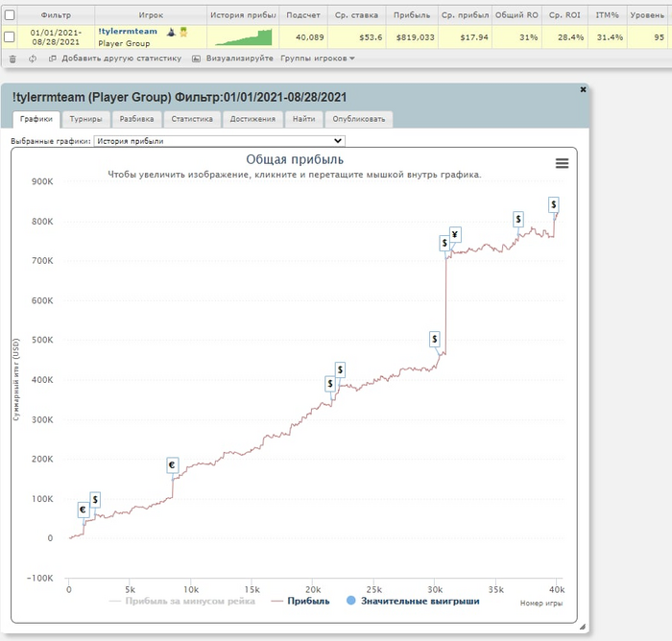Click the trash delete icon
Image resolution: width=672 pixels, height=641 pixels.
12,59
